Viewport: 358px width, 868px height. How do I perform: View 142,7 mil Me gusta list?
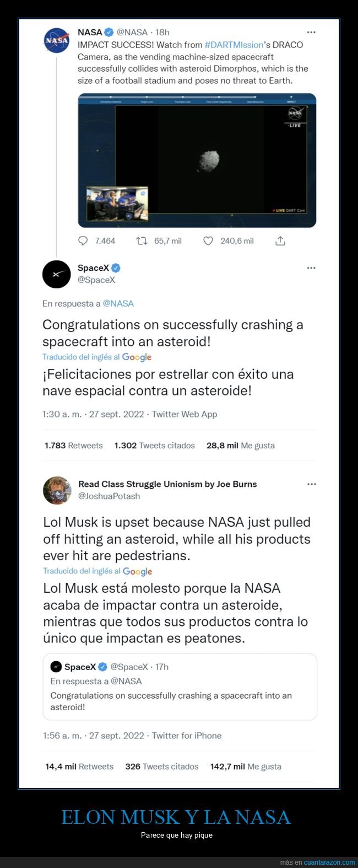pos(246,767)
